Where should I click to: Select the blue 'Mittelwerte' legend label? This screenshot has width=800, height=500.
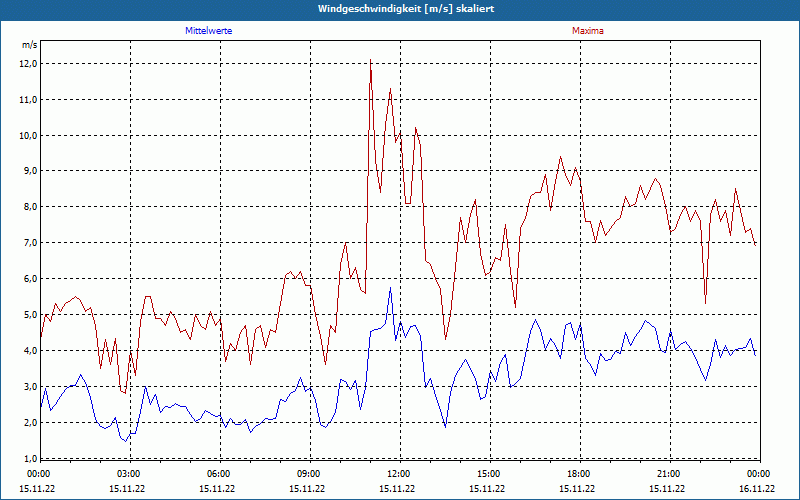coord(208,31)
